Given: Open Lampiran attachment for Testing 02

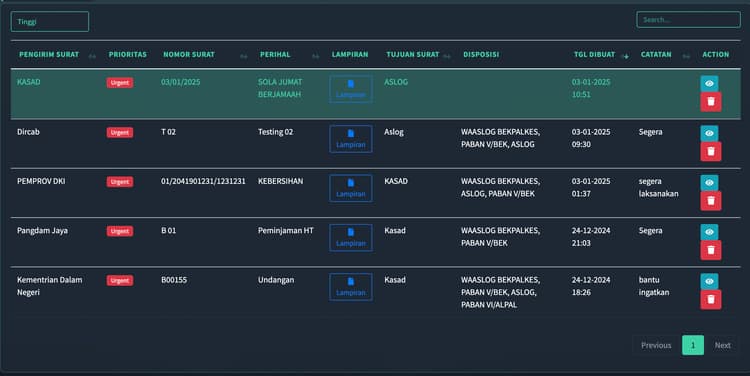Looking at the screenshot, I should pyautogui.click(x=351, y=139).
